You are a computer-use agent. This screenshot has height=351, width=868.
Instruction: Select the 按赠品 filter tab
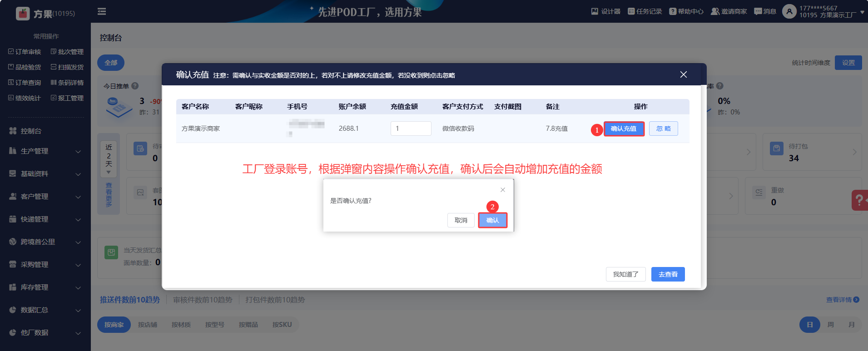point(248,325)
